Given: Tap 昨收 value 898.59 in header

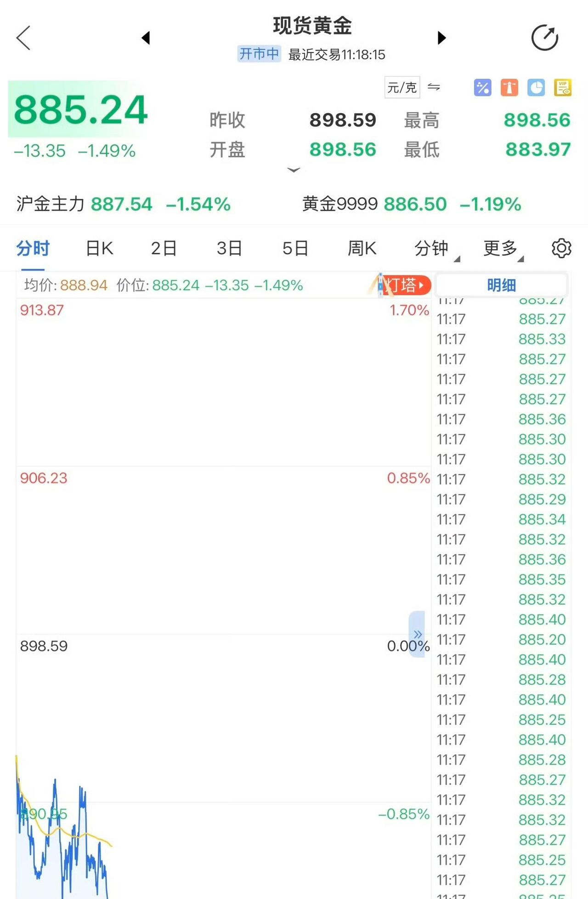Looking at the screenshot, I should coord(343,120).
